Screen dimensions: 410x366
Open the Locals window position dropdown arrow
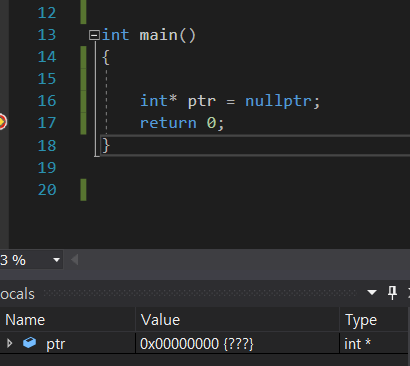point(372,293)
